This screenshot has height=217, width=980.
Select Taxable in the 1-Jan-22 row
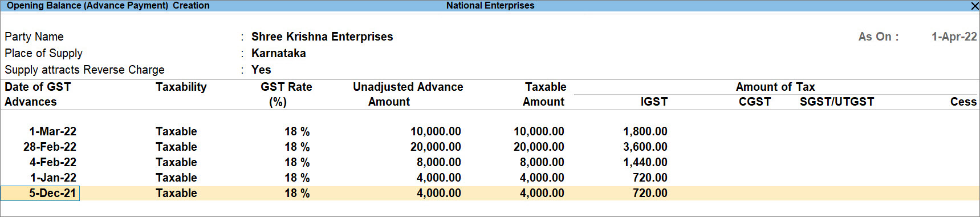point(176,178)
